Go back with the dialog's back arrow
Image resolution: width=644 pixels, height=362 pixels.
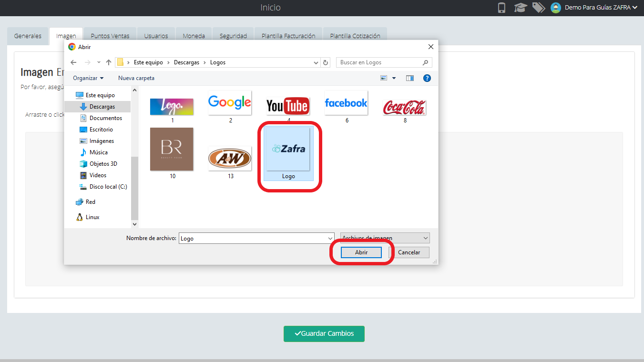click(73, 62)
